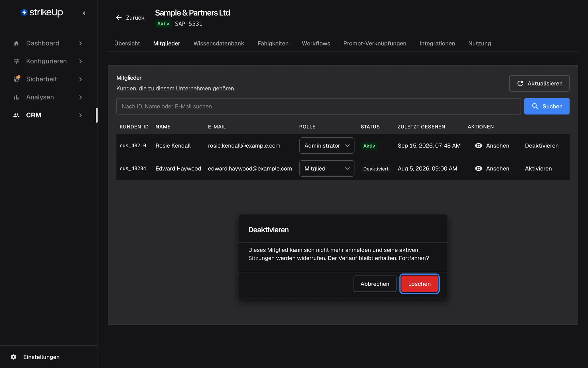The height and width of the screenshot is (368, 588).
Task: Expand the CRM menu chevron
Action: click(80, 115)
